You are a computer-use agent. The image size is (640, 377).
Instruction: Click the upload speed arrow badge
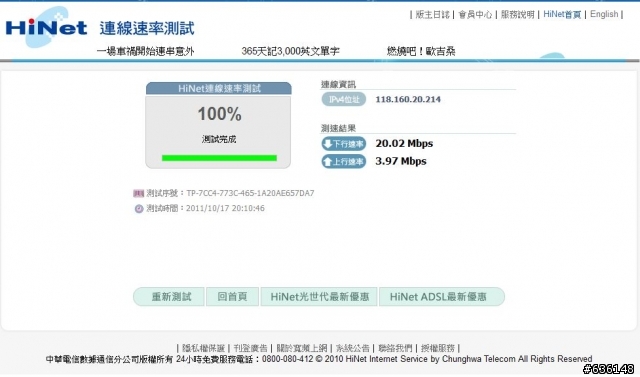point(344,162)
